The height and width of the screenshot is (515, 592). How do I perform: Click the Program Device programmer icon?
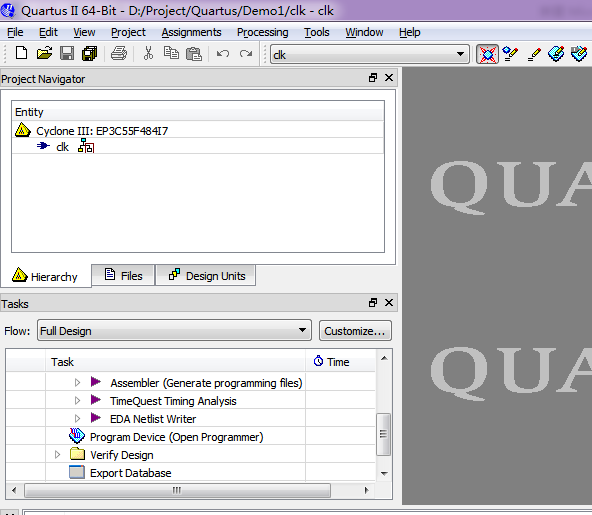(77, 436)
